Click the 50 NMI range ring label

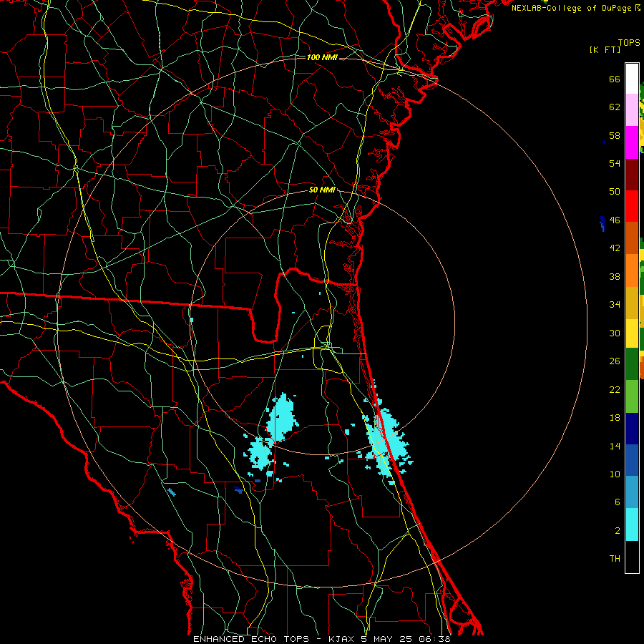point(322,190)
